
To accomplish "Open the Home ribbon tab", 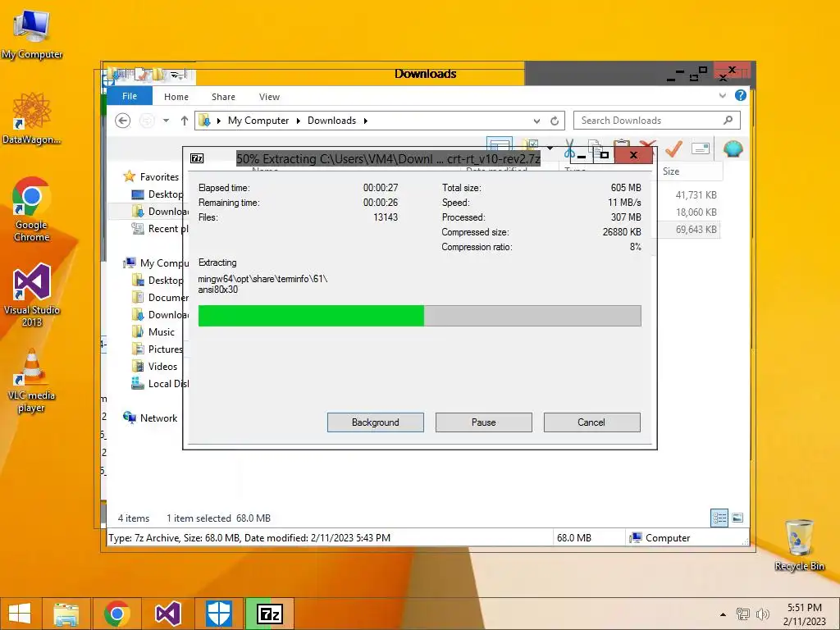I will coord(176,97).
